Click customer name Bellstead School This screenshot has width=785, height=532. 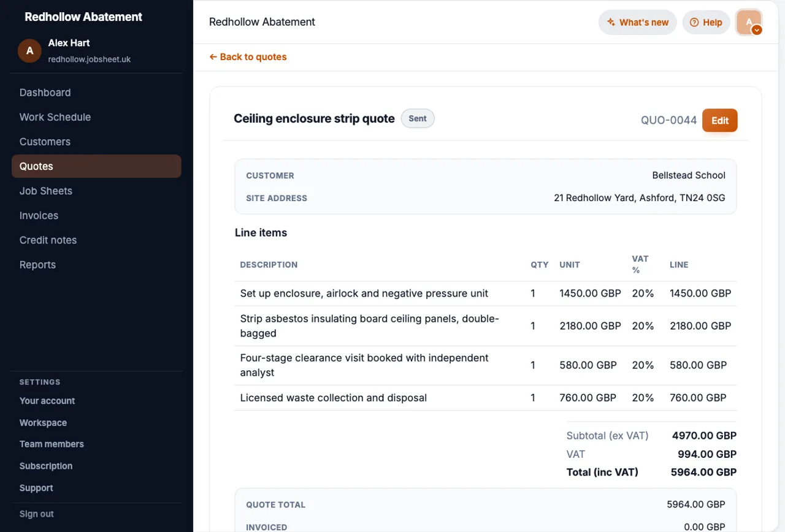(x=689, y=175)
